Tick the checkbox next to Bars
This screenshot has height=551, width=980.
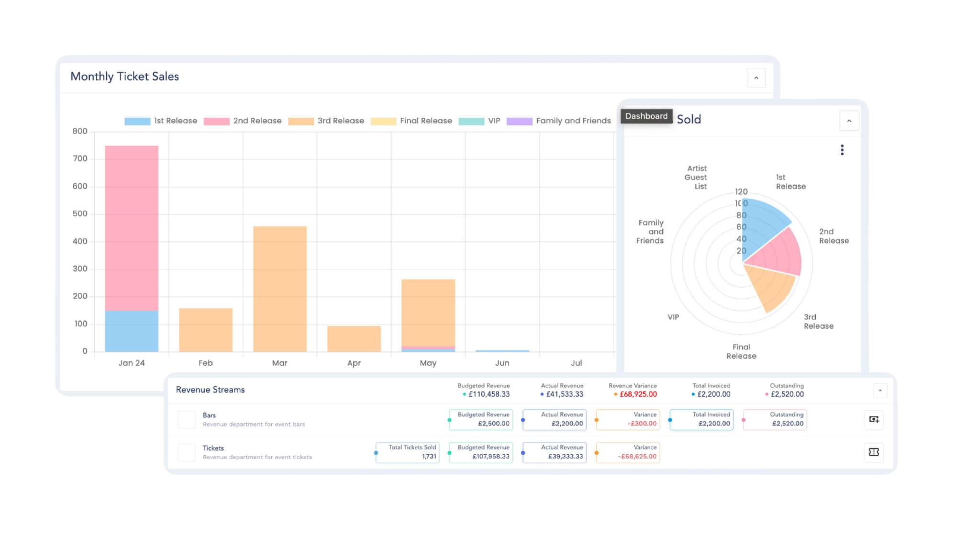pos(187,420)
